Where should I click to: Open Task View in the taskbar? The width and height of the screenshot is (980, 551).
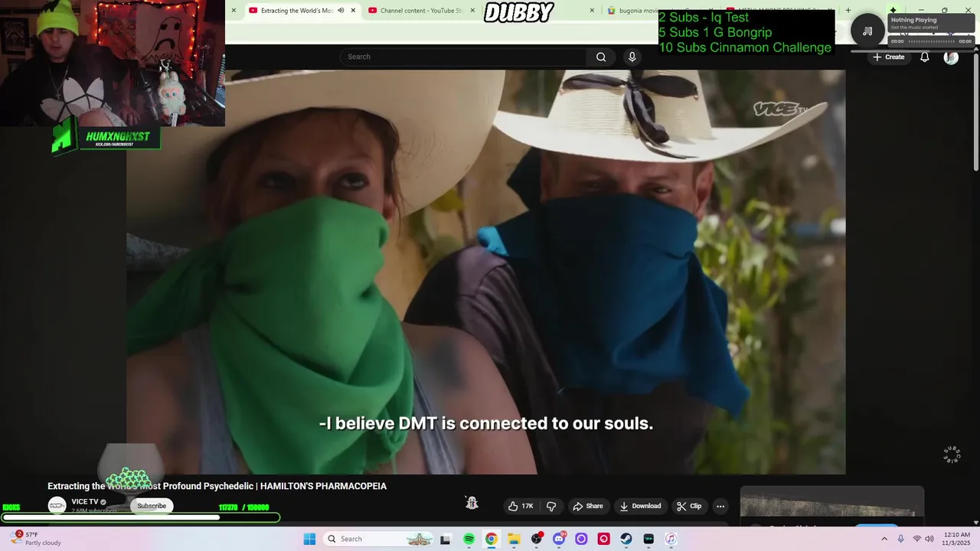click(x=446, y=539)
